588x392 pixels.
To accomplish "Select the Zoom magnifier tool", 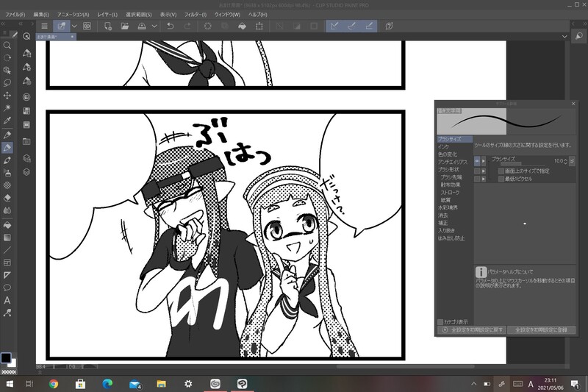I will pos(7,46).
